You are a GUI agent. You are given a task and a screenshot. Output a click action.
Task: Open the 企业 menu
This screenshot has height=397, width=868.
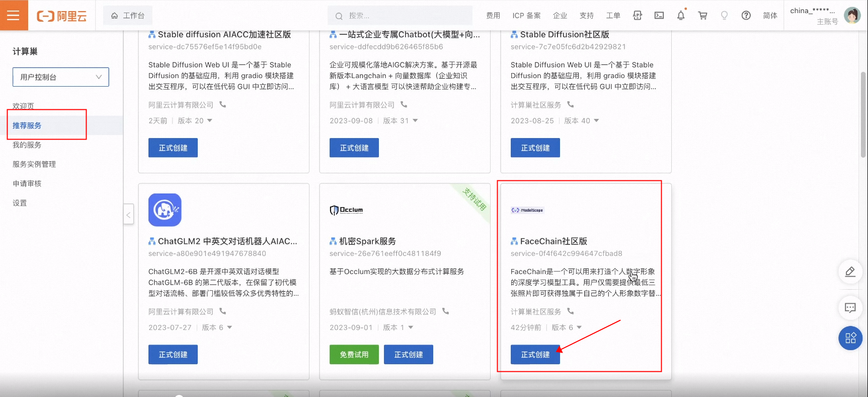tap(560, 16)
